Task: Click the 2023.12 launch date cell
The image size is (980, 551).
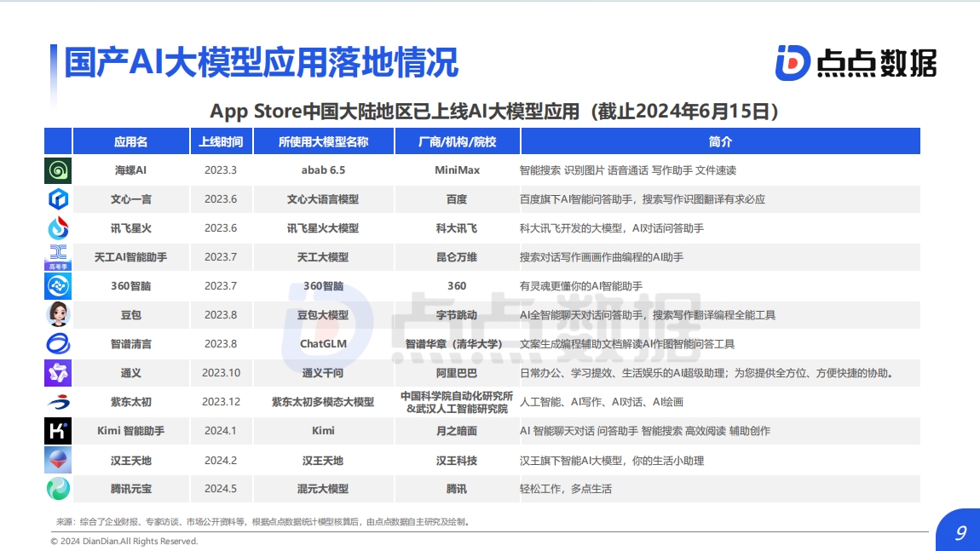Action: tap(222, 402)
